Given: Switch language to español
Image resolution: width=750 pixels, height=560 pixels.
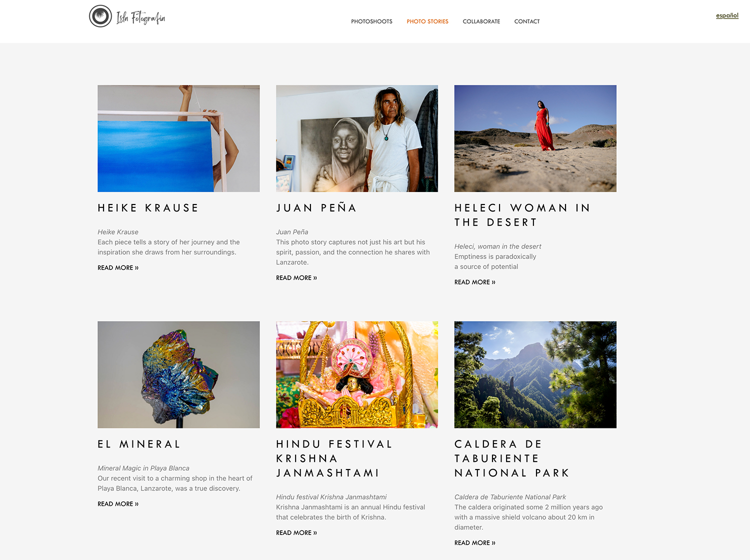Looking at the screenshot, I should (727, 15).
